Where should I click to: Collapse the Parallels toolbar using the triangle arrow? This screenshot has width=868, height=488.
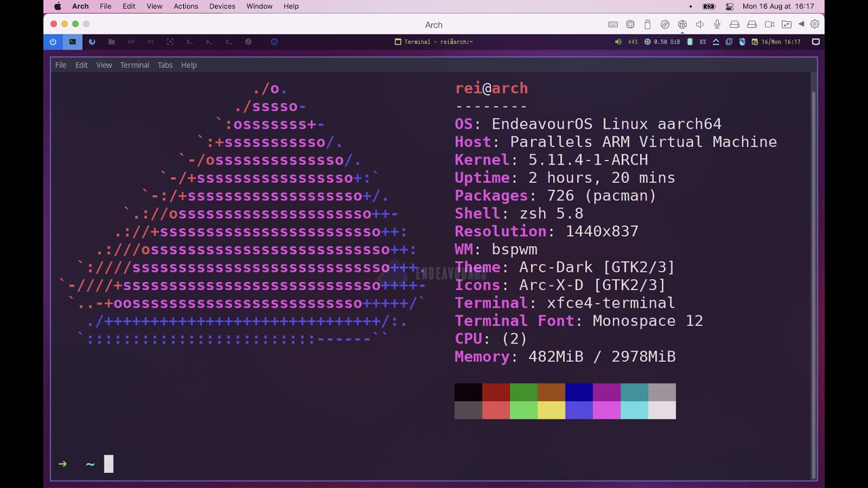[802, 24]
